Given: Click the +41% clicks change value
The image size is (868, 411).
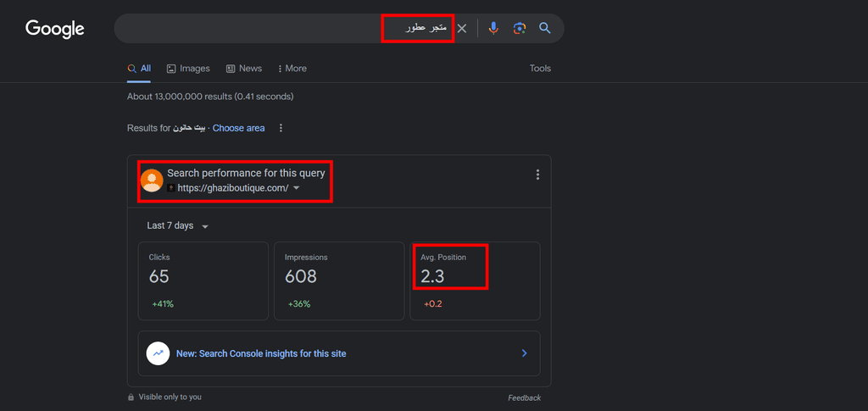Looking at the screenshot, I should pyautogui.click(x=163, y=304).
